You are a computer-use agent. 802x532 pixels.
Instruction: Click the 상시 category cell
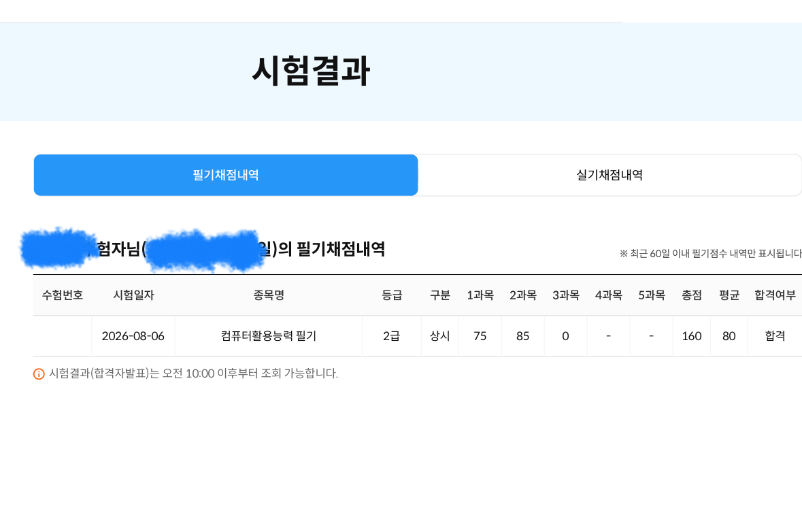point(440,336)
